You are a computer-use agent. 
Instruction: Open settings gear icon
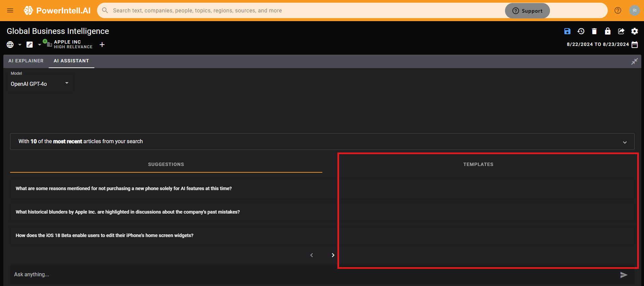click(x=635, y=31)
